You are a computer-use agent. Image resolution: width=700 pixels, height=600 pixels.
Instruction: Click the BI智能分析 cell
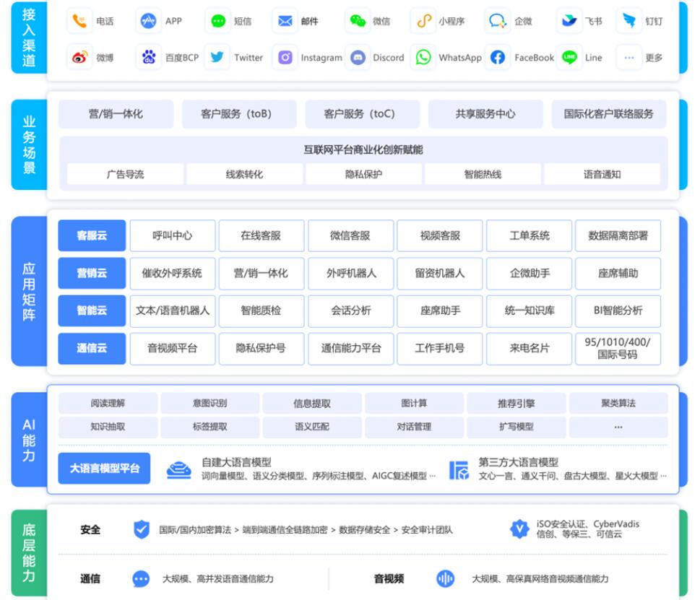coord(618,310)
